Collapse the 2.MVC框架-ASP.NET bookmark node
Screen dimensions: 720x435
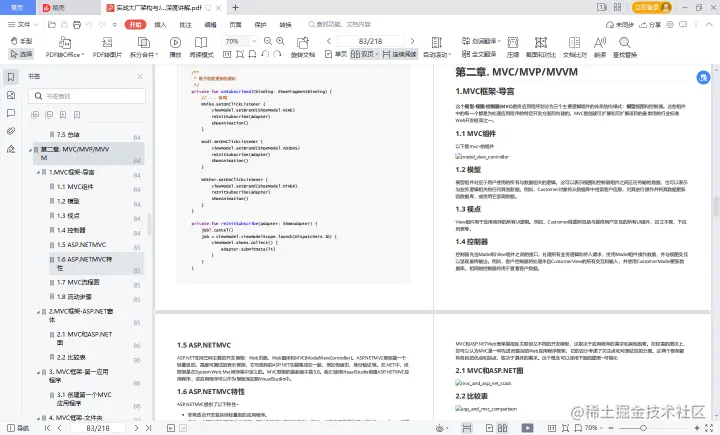point(39,311)
